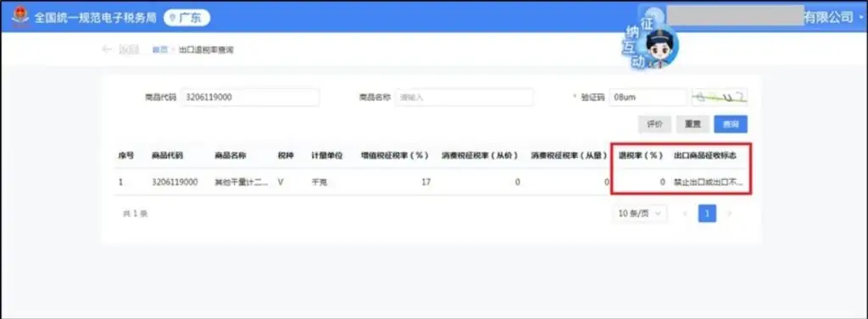The image size is (868, 319).
Task: Click the 全国统一规范电子税务局 title
Action: [x=95, y=18]
